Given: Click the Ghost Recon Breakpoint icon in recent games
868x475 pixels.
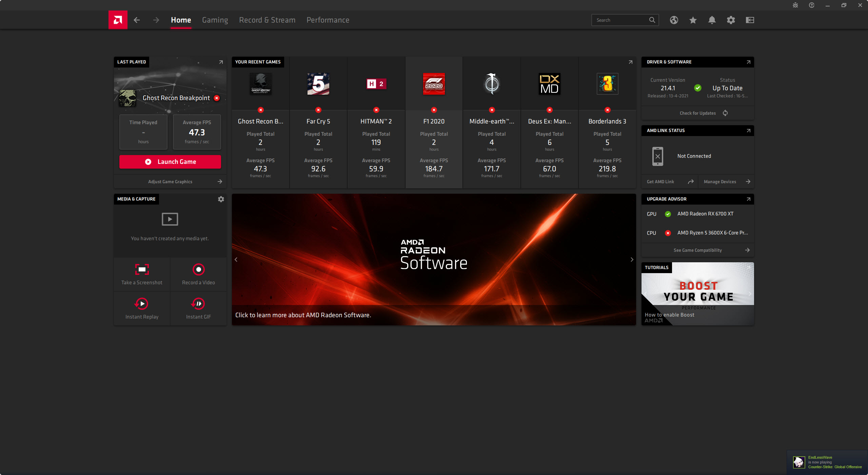Looking at the screenshot, I should point(260,84).
